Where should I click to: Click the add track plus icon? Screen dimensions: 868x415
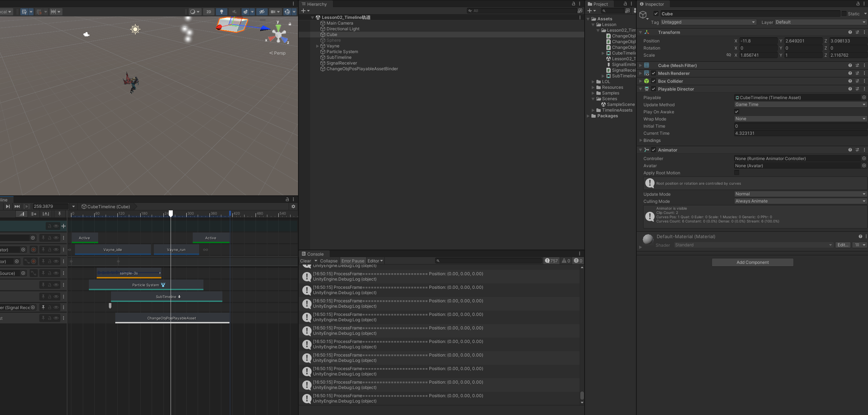coord(64,226)
